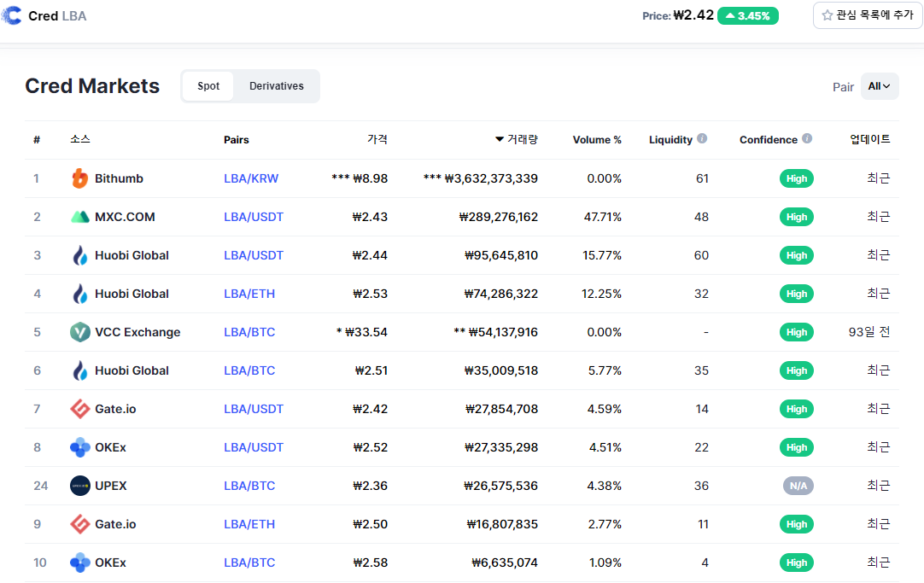This screenshot has width=924, height=583.
Task: Click the ₩26,575,536 volume value
Action: tap(501, 486)
